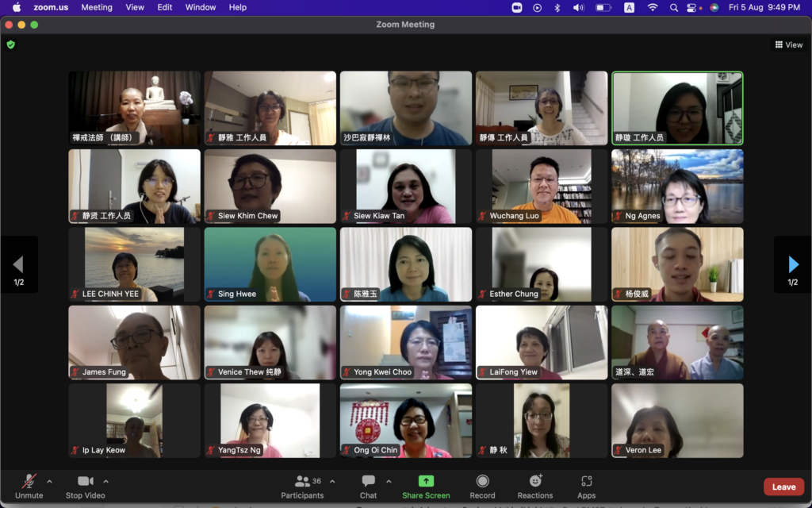Change layout with the View button
This screenshot has height=508, width=812.
(x=789, y=45)
